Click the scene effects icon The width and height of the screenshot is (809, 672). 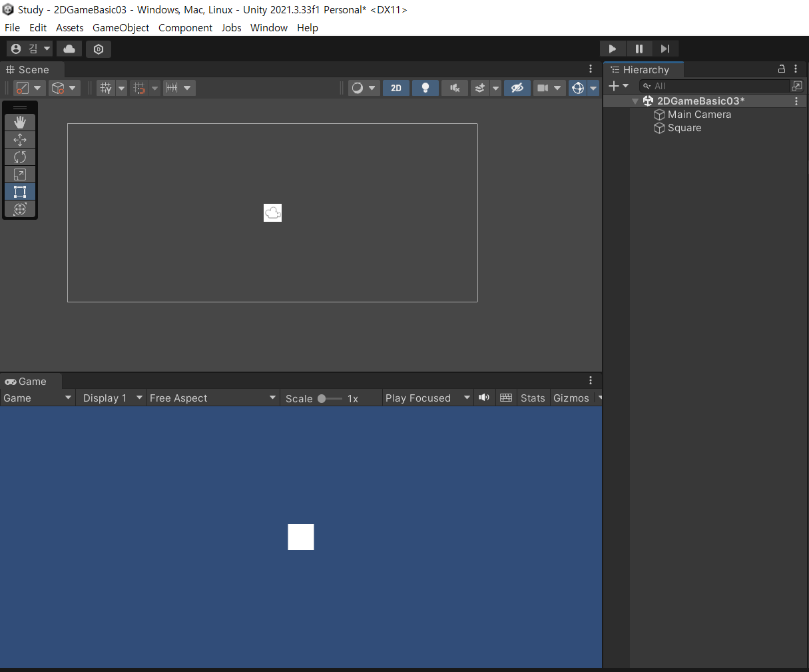[x=479, y=88]
